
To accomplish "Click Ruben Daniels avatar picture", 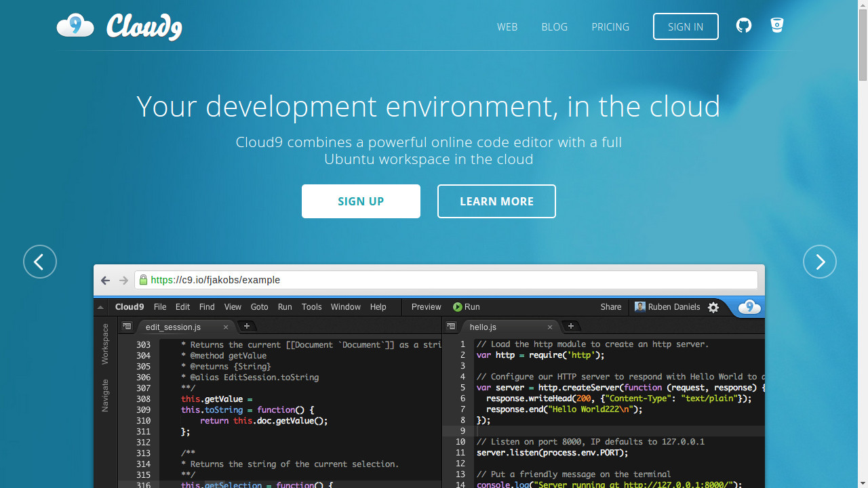I will pyautogui.click(x=640, y=307).
